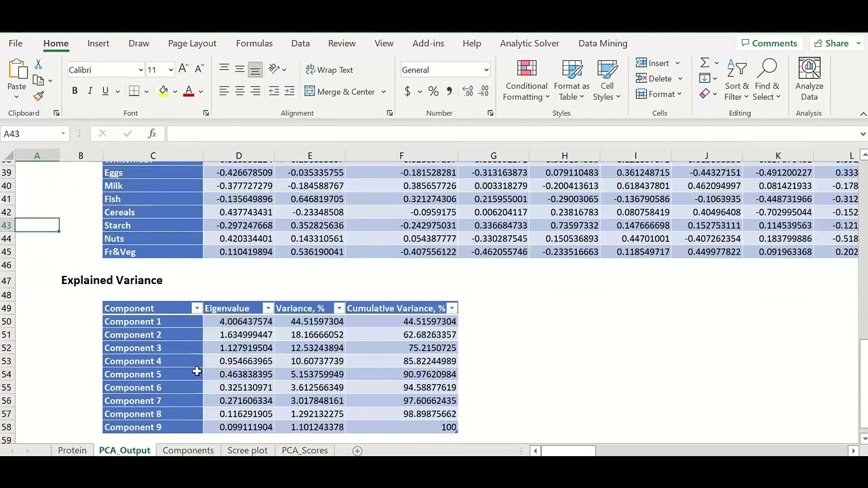Viewport: 868px width, 488px height.
Task: Expand the Merge & Center arrow
Action: pos(383,91)
